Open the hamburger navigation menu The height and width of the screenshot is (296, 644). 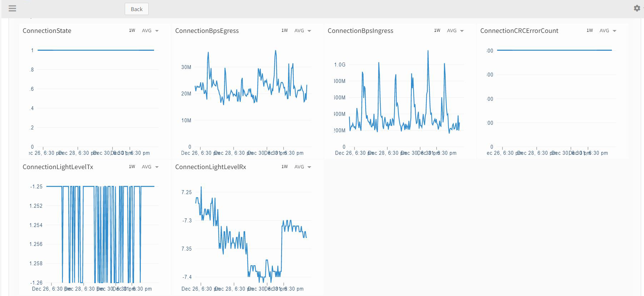(13, 8)
